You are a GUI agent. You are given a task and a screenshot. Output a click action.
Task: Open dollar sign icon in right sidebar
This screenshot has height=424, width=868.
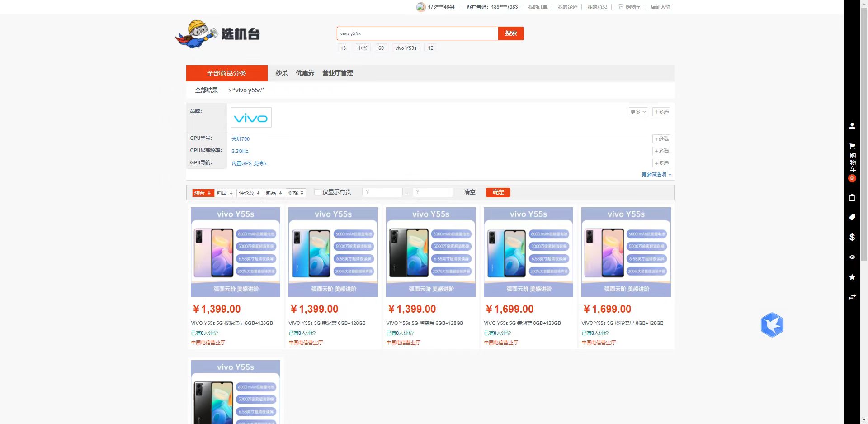pyautogui.click(x=852, y=237)
